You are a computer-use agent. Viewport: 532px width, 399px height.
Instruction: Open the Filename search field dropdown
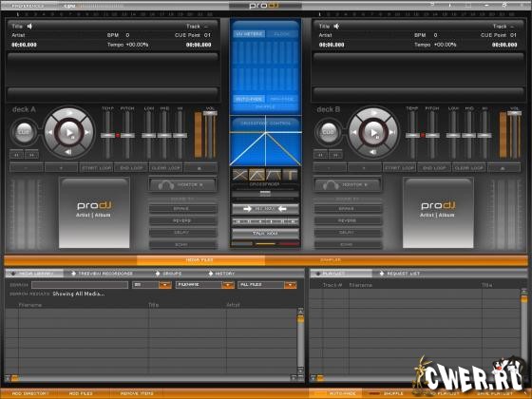(x=228, y=285)
